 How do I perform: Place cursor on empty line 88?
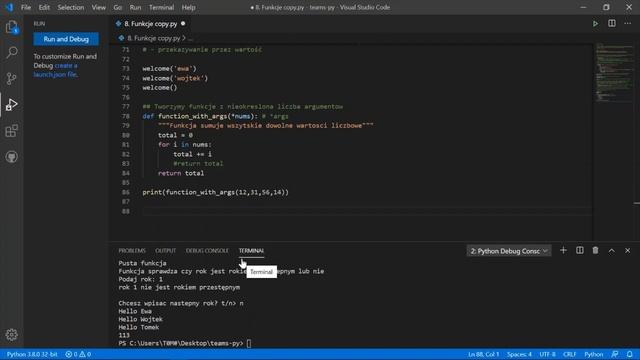coord(367,211)
